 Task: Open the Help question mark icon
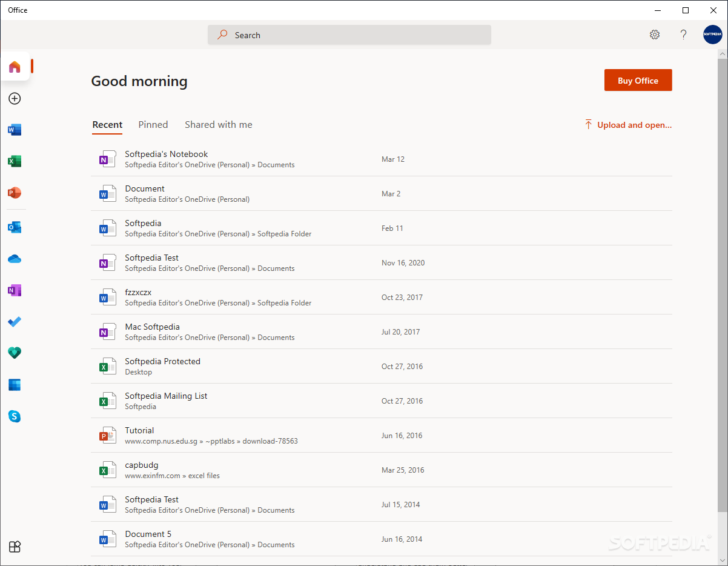[684, 35]
